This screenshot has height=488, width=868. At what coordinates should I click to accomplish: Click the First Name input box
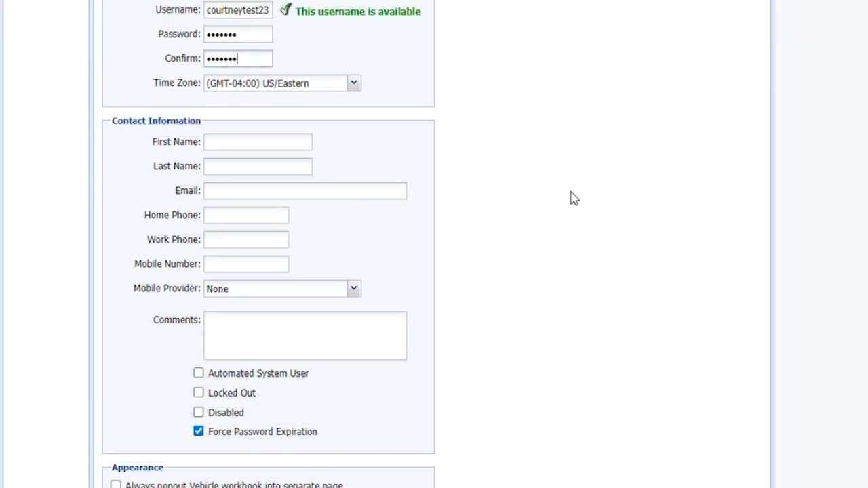coord(258,142)
